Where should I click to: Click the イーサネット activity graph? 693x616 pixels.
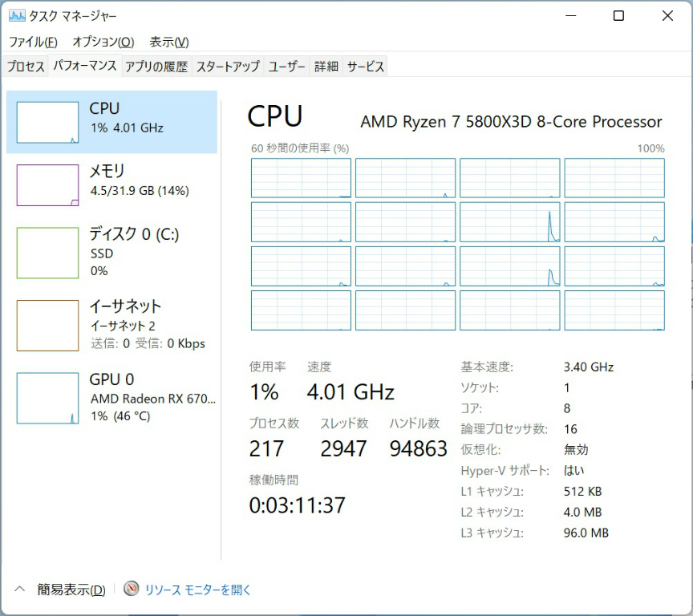point(47,324)
